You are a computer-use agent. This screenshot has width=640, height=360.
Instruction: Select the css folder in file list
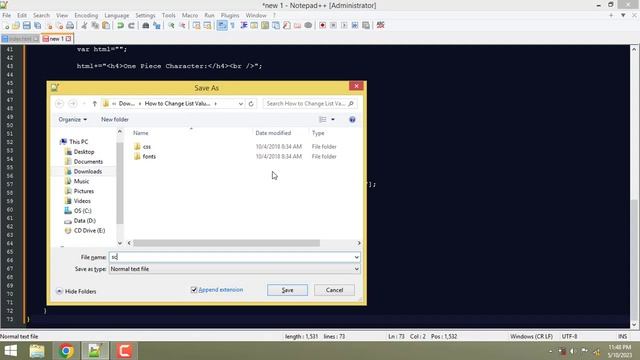147,147
